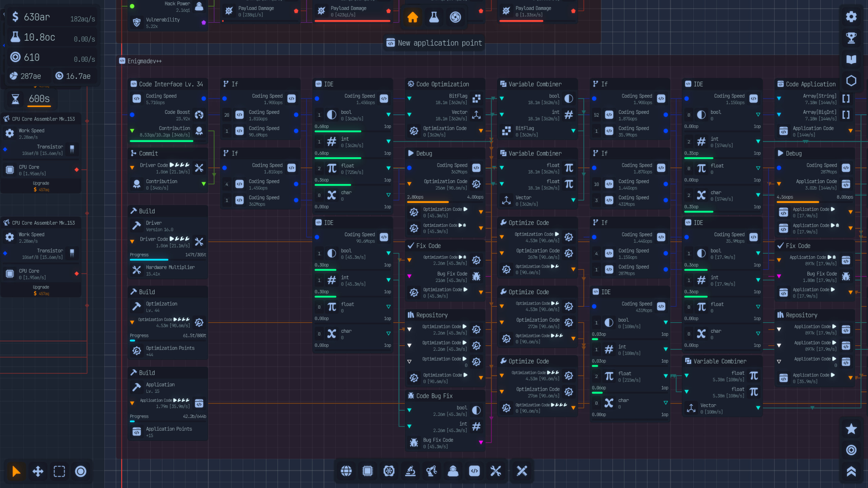Screen dimensions: 868x488
Task: Click the Code Interface Contribution progress bar
Action: tap(168, 141)
